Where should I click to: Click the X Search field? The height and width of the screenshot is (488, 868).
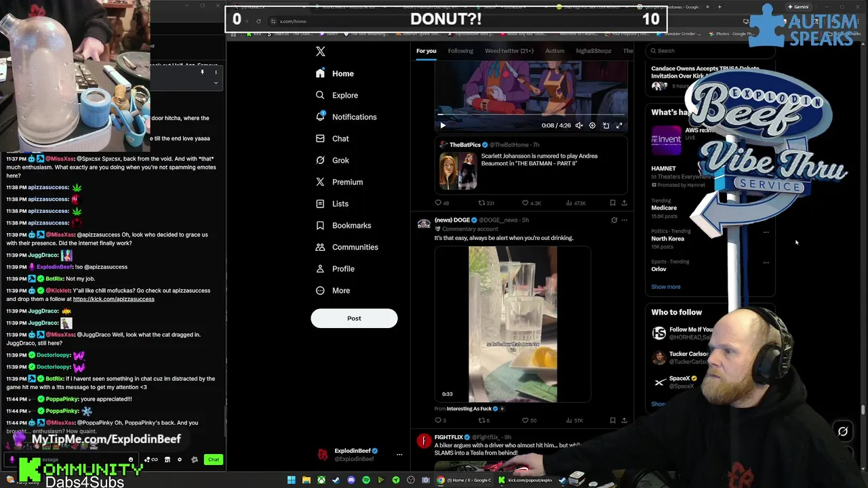pos(710,51)
